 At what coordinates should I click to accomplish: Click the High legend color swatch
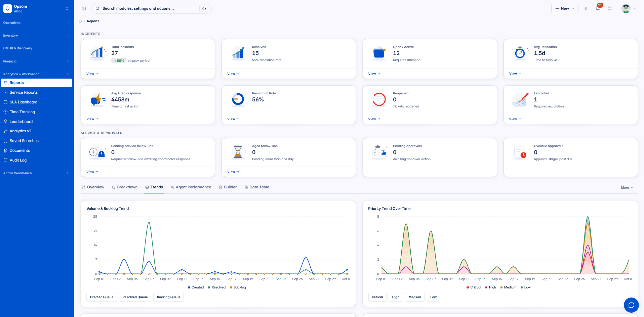coord(486,287)
